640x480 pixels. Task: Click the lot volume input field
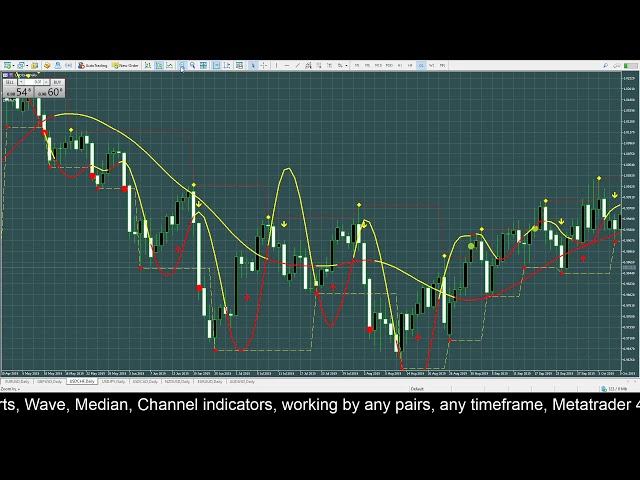point(33,82)
